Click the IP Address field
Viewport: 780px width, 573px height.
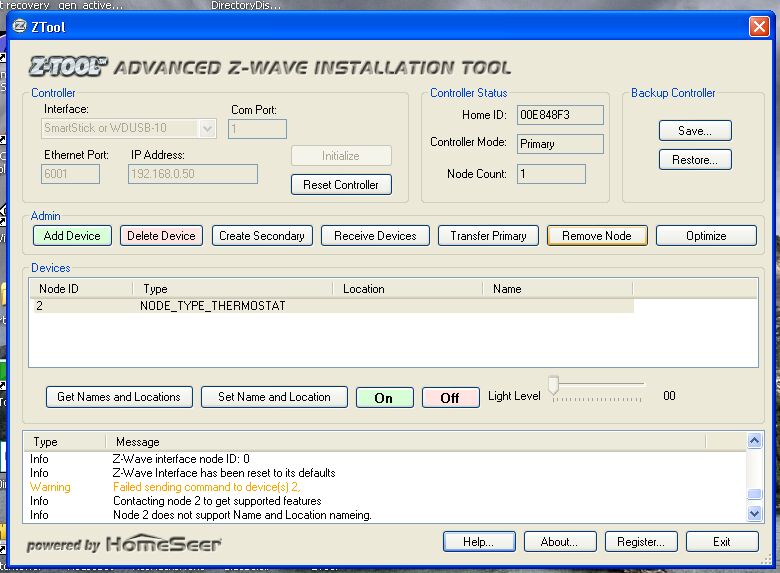pyautogui.click(x=193, y=174)
